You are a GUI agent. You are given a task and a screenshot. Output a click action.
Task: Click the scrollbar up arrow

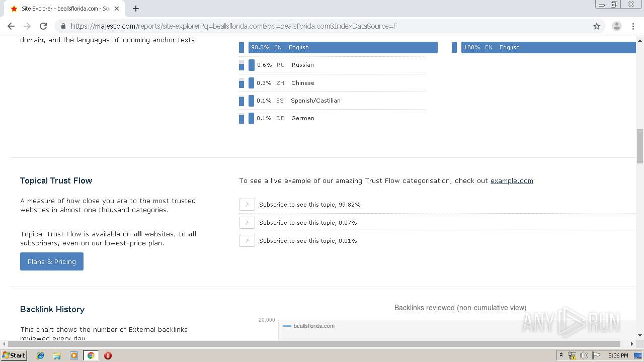pos(640,41)
